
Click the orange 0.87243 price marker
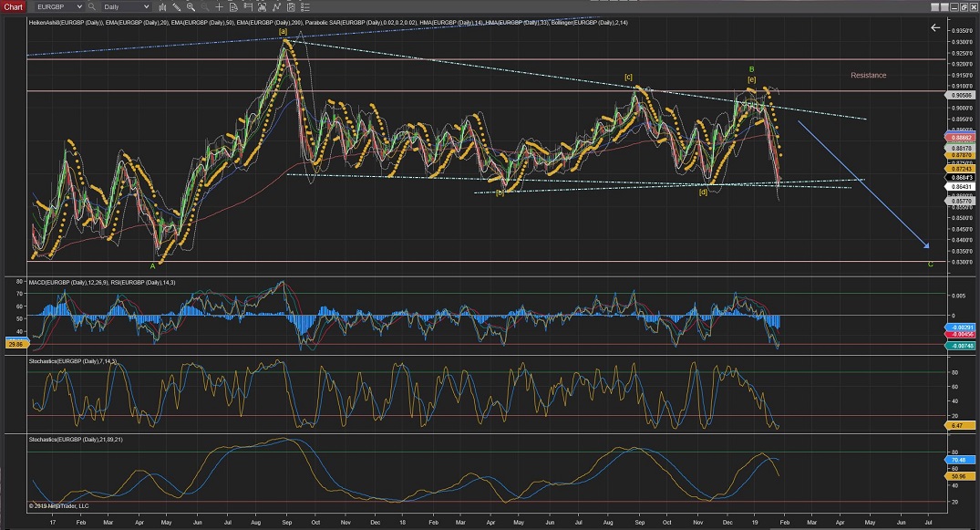pyautogui.click(x=961, y=169)
